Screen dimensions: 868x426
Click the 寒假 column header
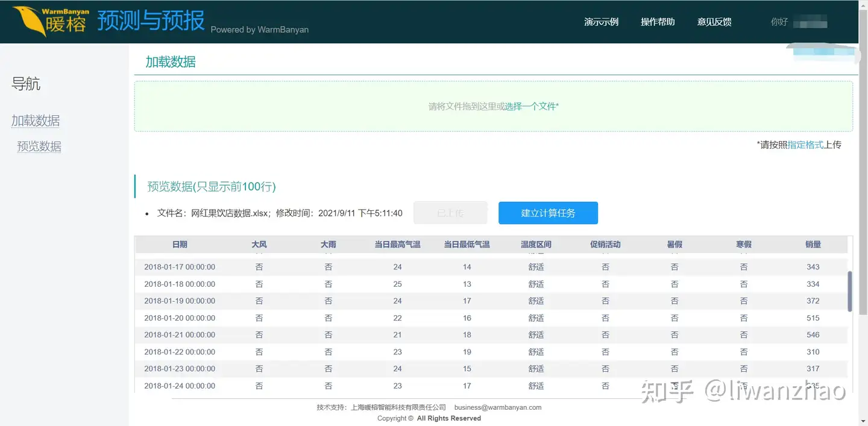[744, 245]
